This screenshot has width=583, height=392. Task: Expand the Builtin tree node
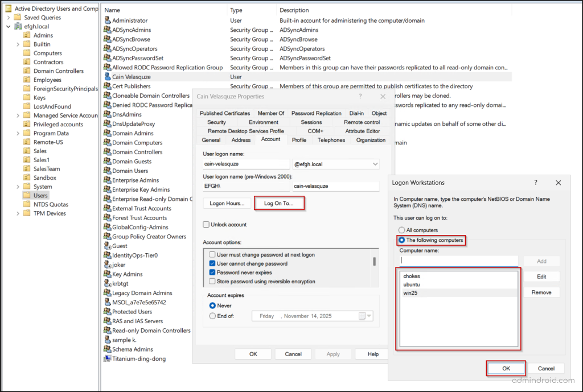click(x=18, y=44)
